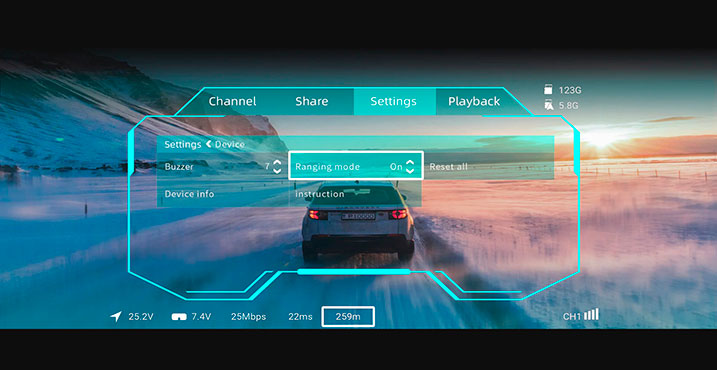The width and height of the screenshot is (717, 370).
Task: Toggle Ranging mode stepper arrows
Action: pos(410,166)
